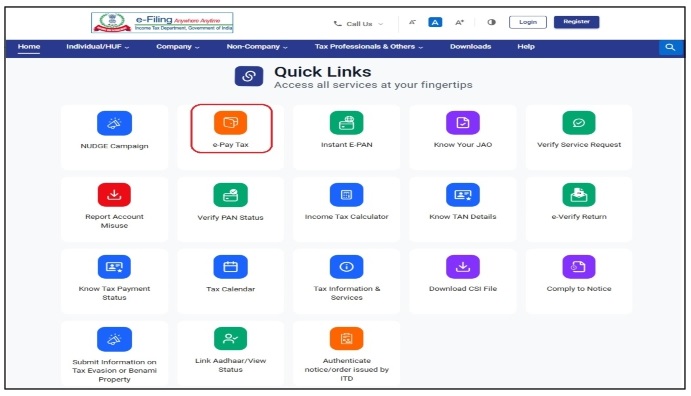
Task: Select the Instant E-PAN icon
Action: (x=346, y=122)
